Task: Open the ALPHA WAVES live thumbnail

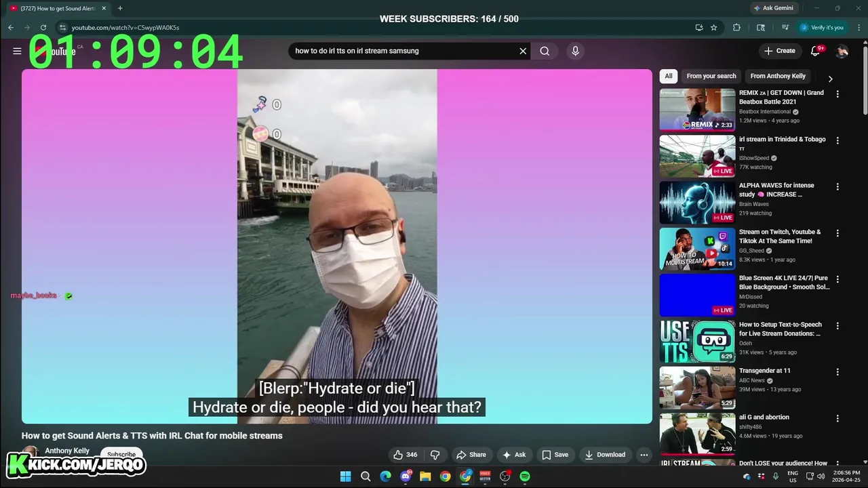Action: [697, 201]
